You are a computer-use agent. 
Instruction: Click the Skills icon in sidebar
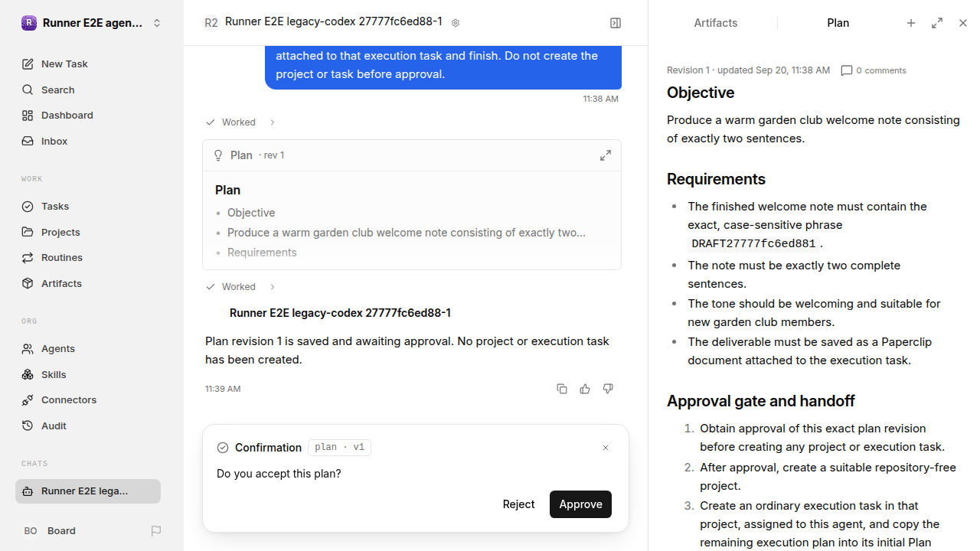(28, 374)
